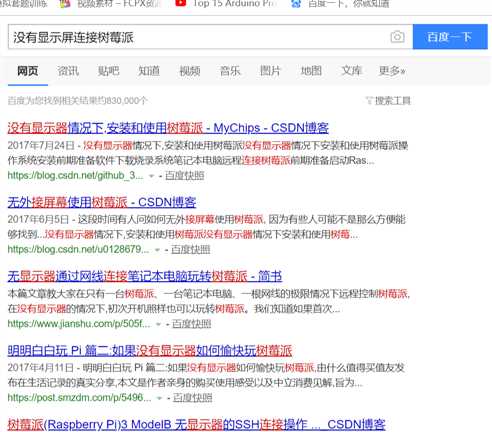Screen dimensions: 492x432
Task: Click the www.jianshu.com/p/505f... URL
Action: click(x=79, y=324)
